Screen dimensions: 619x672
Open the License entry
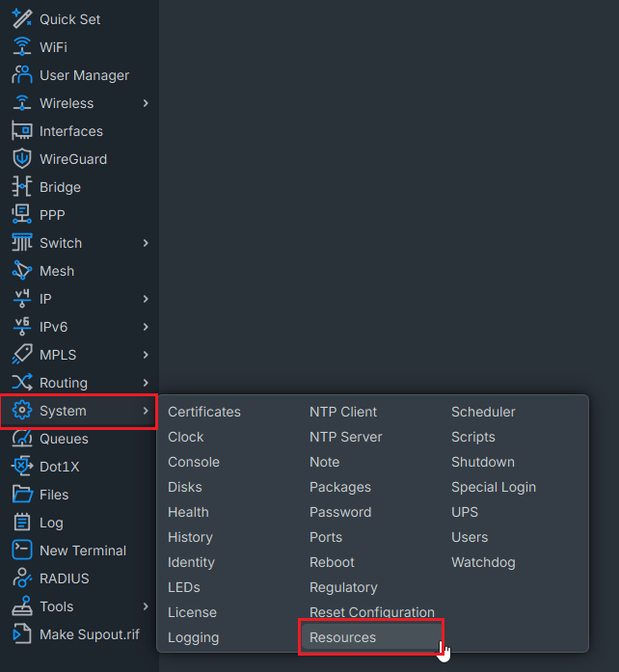tap(192, 612)
